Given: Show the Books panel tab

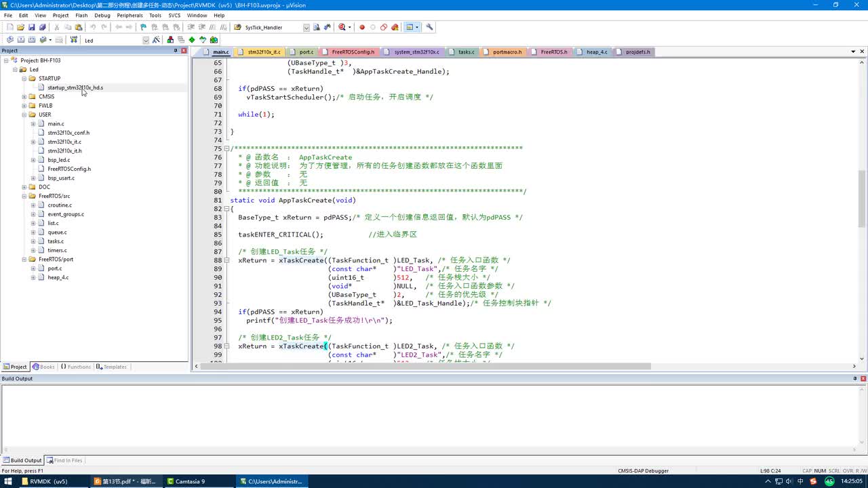Looking at the screenshot, I should (x=43, y=367).
